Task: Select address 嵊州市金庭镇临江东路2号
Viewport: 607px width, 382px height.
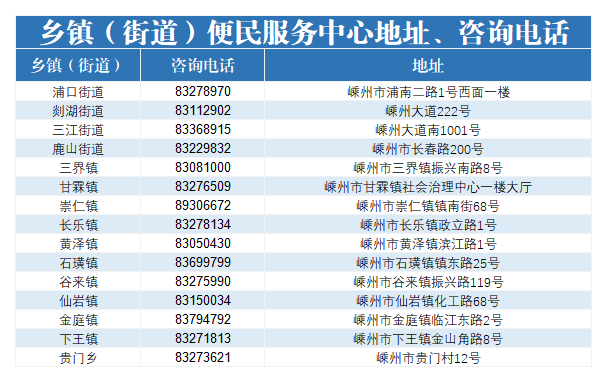Action: (428, 320)
